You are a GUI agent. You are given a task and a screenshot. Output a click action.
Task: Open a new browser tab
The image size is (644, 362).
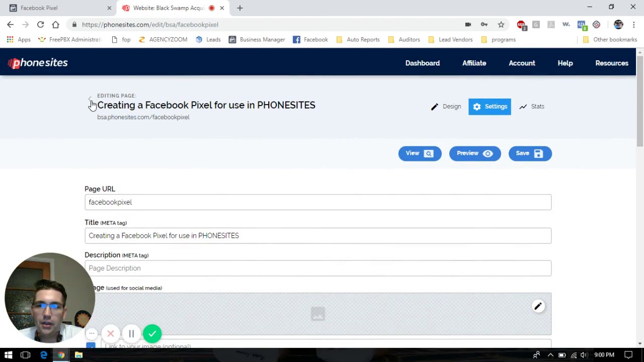[x=240, y=8]
